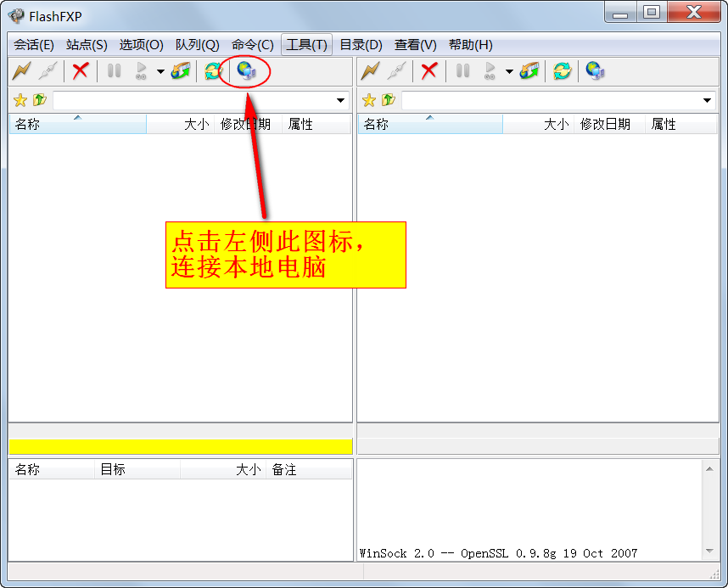Click the left pane Transfer queue Go icon

tap(141, 71)
